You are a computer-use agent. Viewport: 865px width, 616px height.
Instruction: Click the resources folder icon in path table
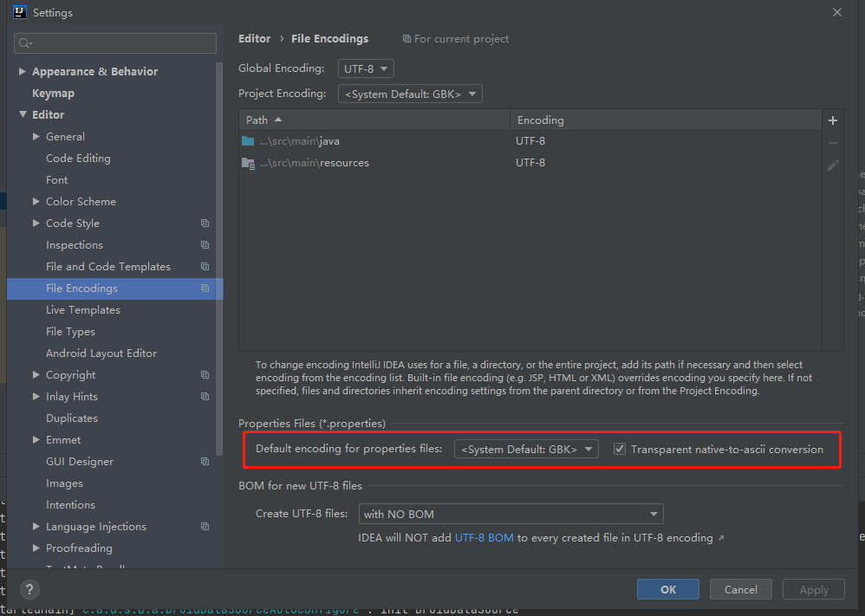(x=248, y=163)
